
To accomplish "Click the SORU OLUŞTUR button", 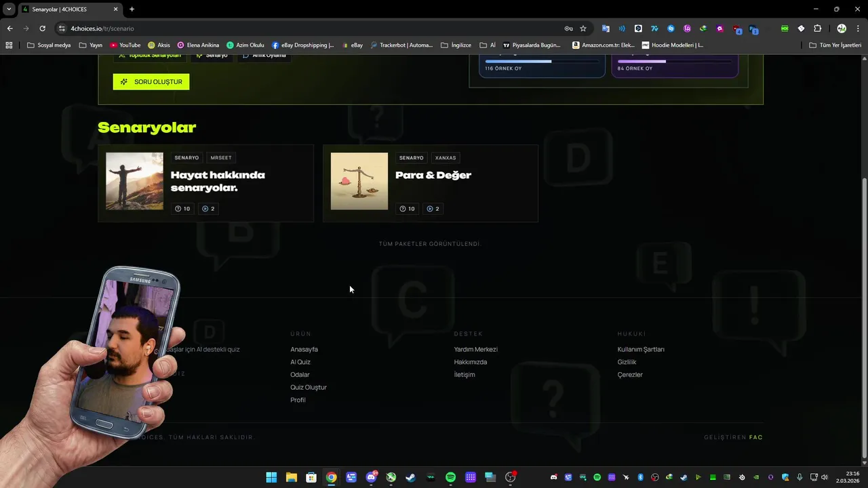I will pos(151,82).
